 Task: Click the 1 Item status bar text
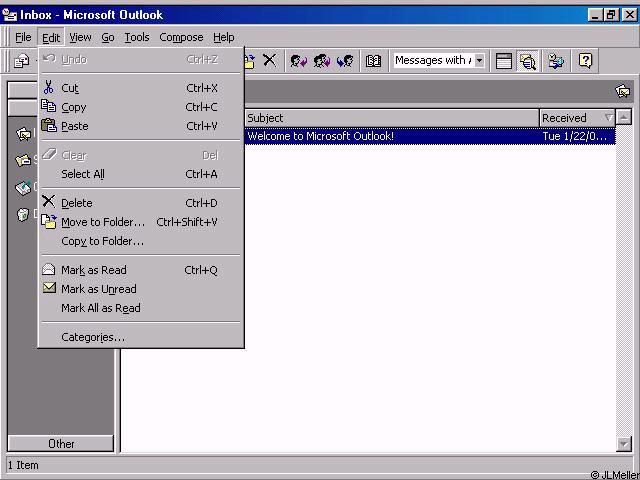tap(23, 465)
